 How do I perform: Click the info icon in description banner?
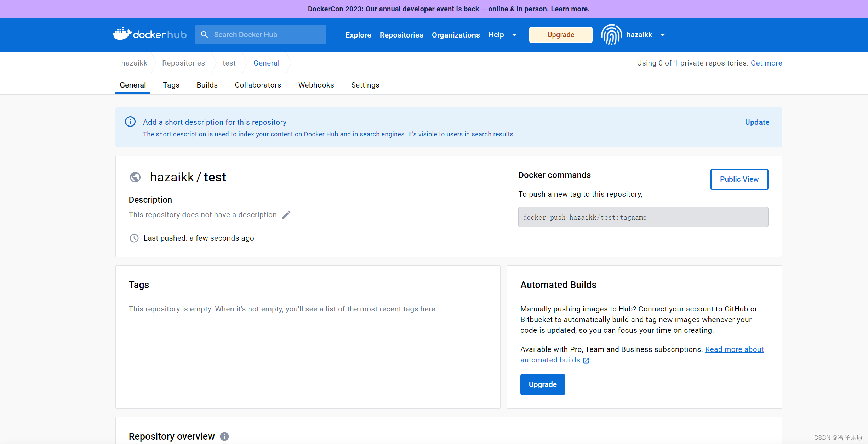coord(130,122)
